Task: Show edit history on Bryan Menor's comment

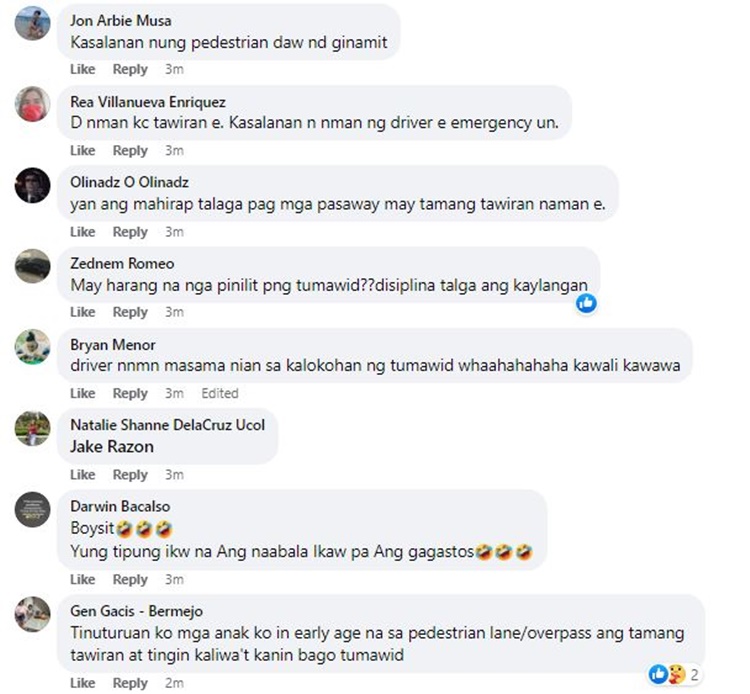Action: (220, 393)
